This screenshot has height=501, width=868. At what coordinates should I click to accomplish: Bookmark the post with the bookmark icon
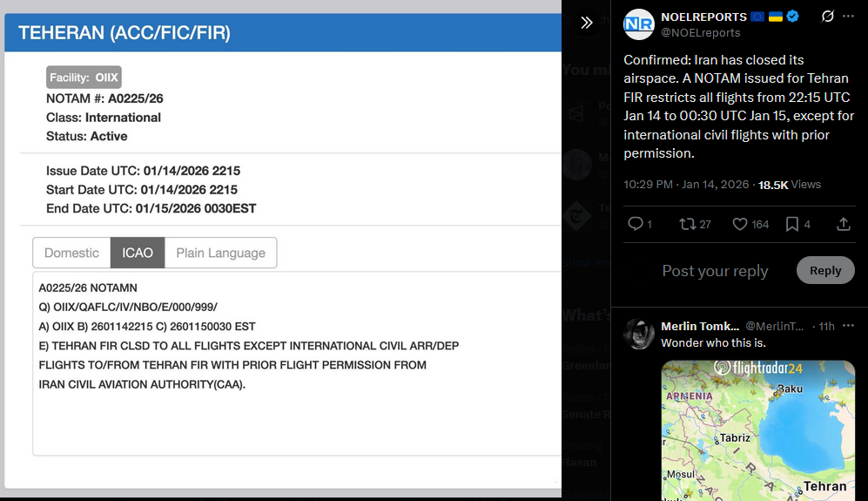tap(792, 224)
